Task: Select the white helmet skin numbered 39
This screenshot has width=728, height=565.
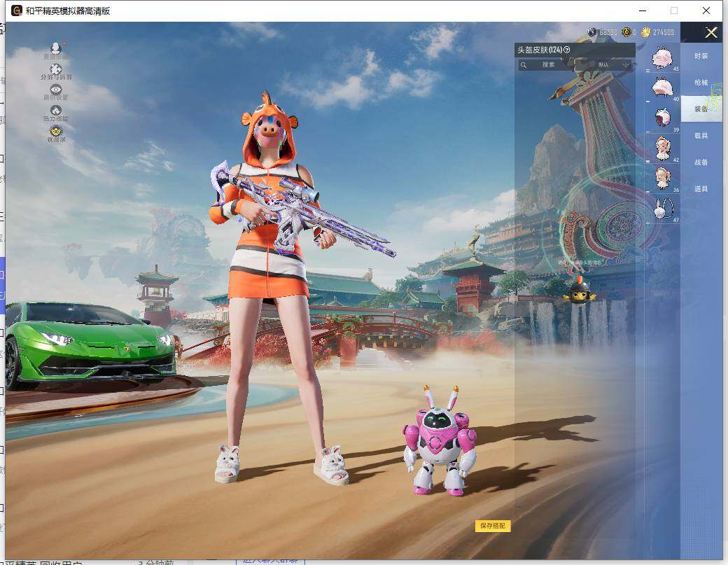Action: 662,118
